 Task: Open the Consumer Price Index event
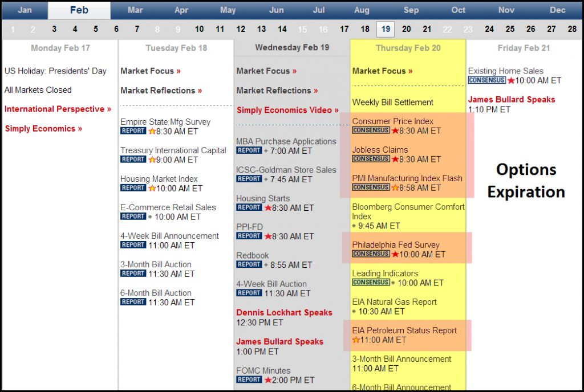click(x=393, y=121)
